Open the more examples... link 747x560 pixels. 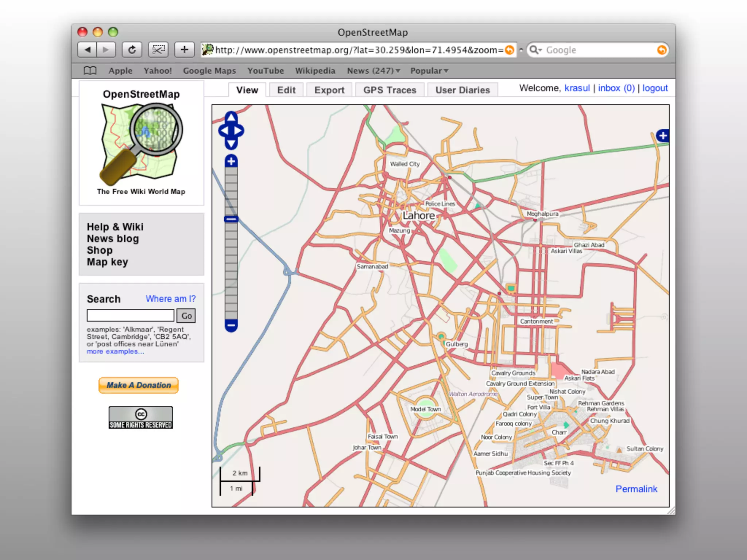115,351
